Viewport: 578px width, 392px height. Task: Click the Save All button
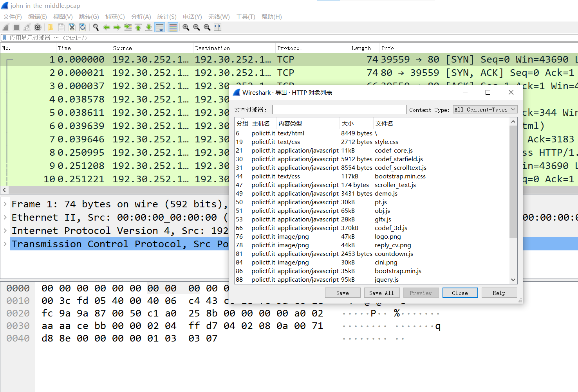pos(381,293)
